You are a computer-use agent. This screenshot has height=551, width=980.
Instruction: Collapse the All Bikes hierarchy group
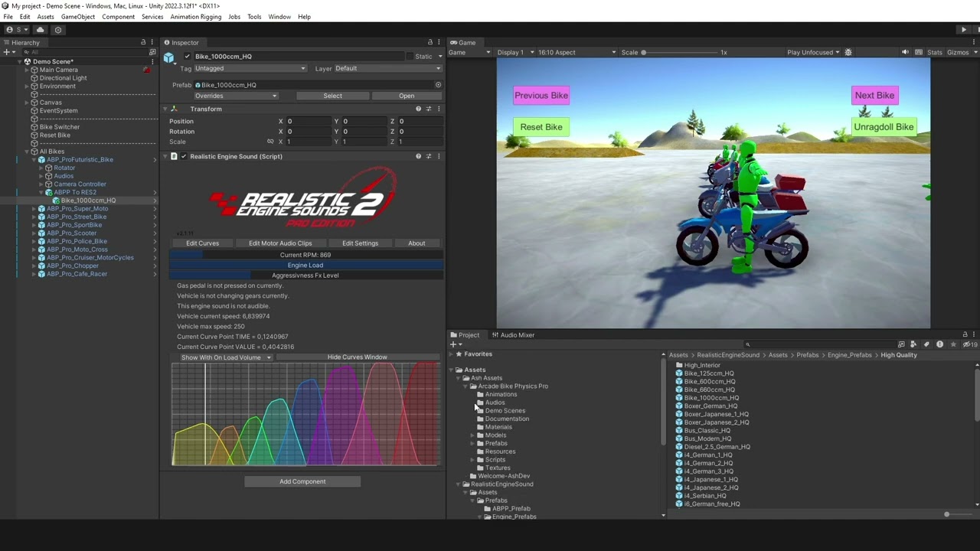click(x=27, y=152)
